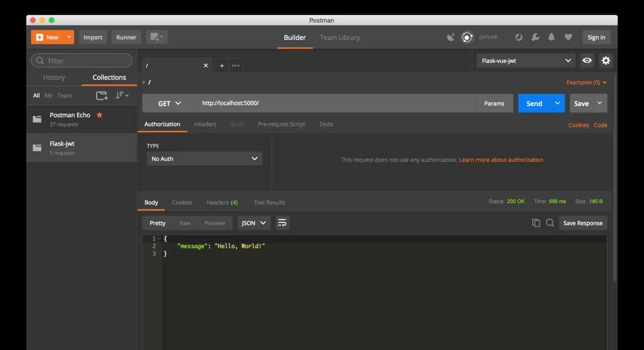This screenshot has height=350, width=644.
Task: Create new collection folder icon
Action: point(102,96)
